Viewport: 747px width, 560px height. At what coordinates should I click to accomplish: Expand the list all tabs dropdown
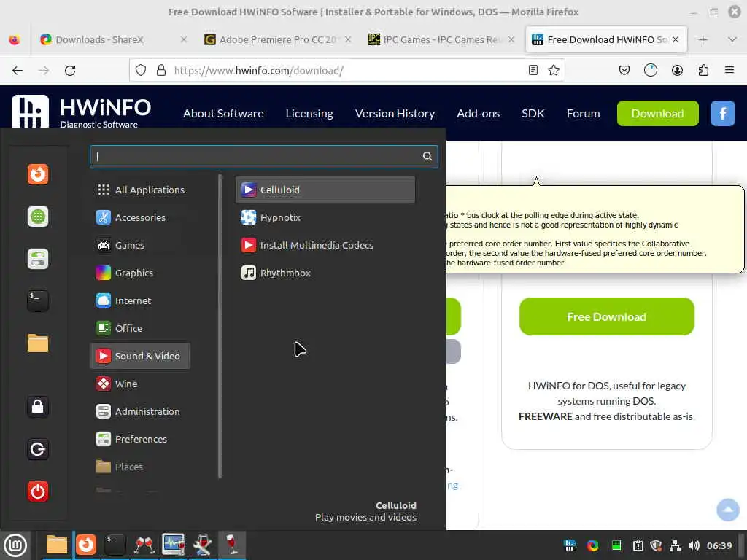[732, 39]
